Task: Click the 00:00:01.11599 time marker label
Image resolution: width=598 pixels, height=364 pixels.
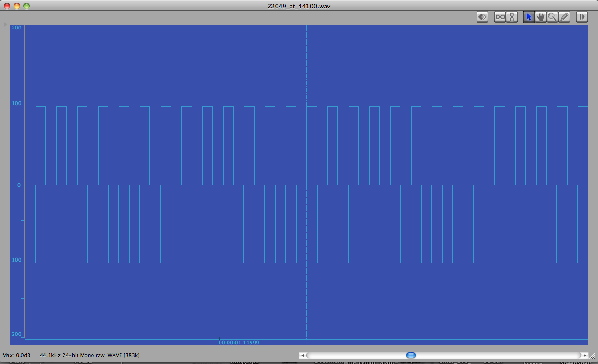Action: 239,343
